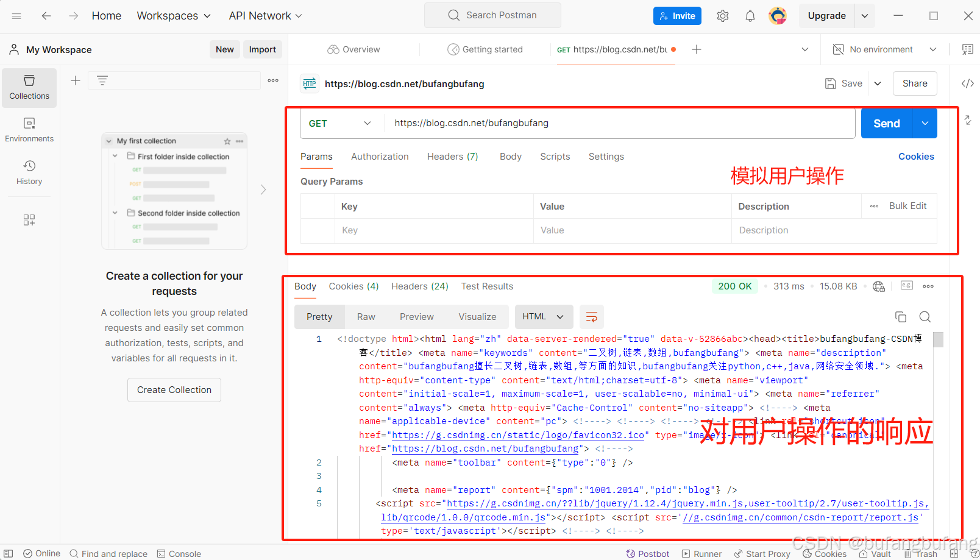Go back with the left arrow
This screenshot has height=560, width=980.
click(46, 16)
